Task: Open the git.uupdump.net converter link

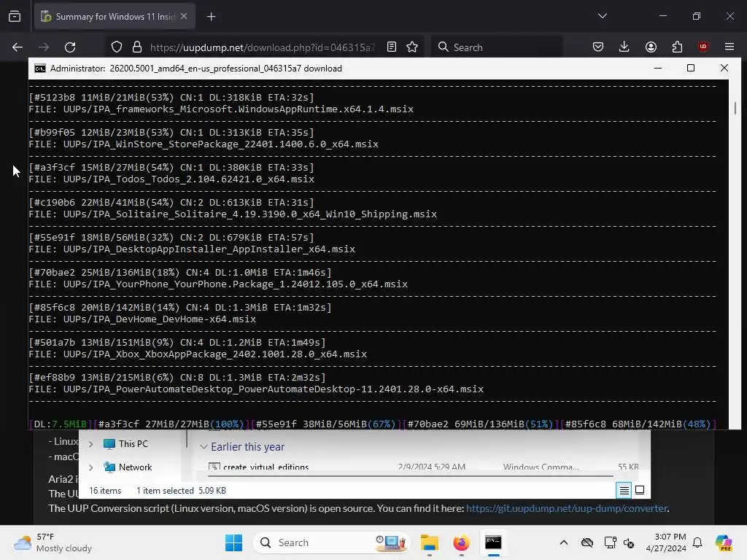Action: (x=566, y=508)
